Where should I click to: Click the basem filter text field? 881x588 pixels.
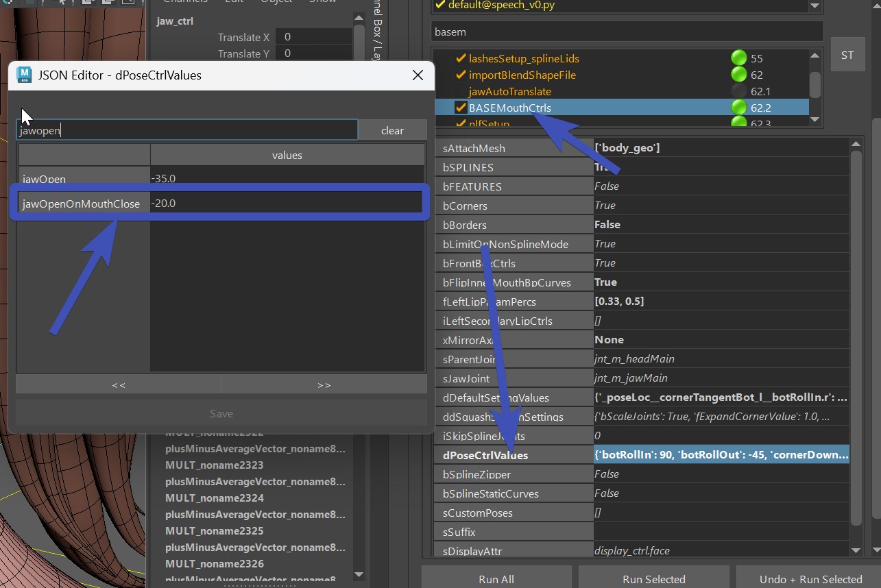627,32
